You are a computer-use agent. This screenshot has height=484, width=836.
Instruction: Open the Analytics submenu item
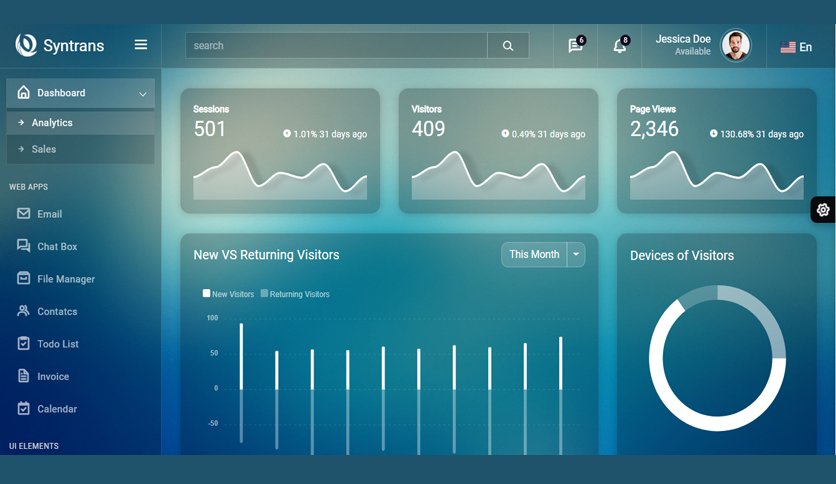(x=81, y=123)
